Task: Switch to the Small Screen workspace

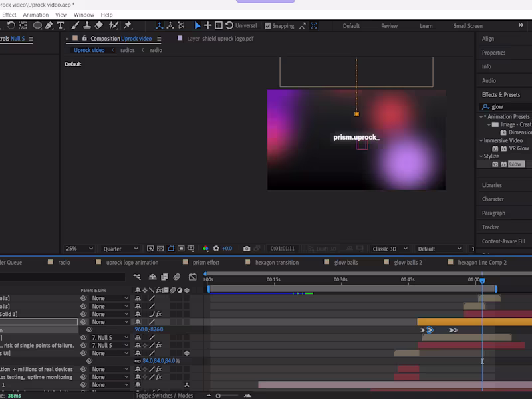Action: (x=468, y=26)
